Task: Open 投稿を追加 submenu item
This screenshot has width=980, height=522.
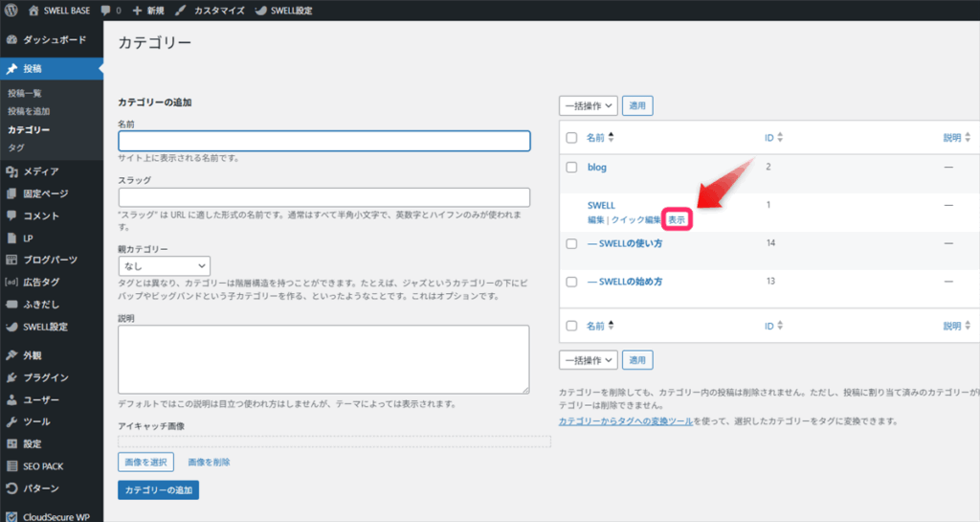Action: [29, 111]
